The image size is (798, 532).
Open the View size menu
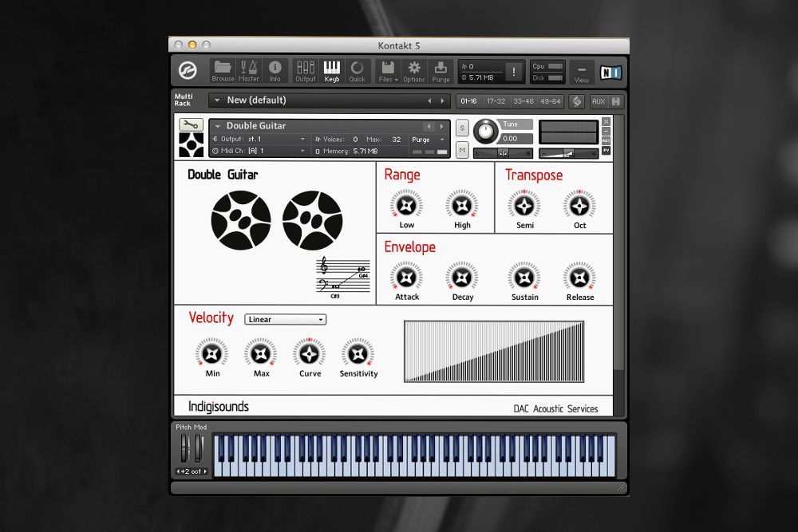[581, 72]
